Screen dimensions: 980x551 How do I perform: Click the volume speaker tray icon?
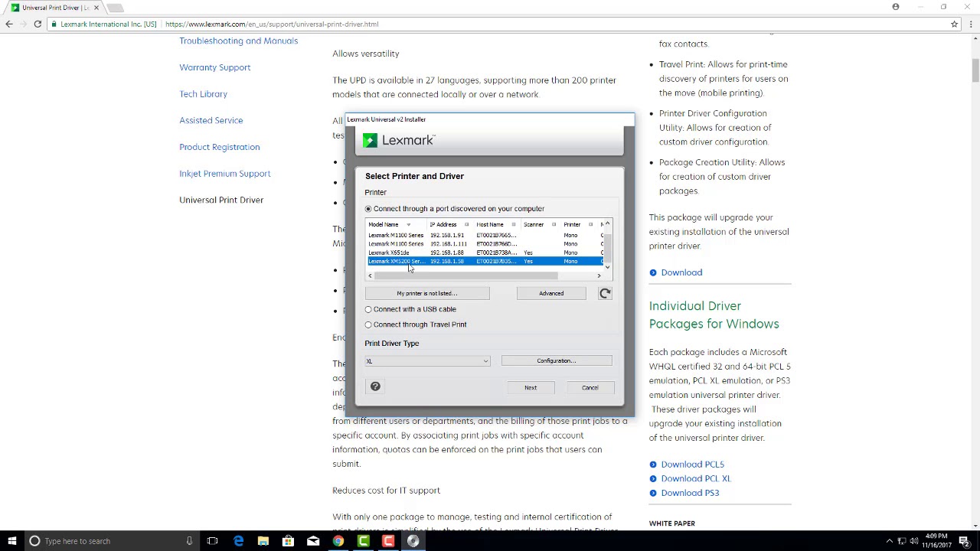pyautogui.click(x=915, y=541)
